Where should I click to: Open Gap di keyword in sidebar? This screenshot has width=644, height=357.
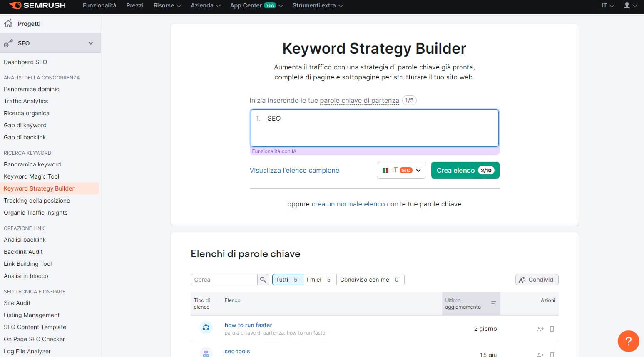tap(25, 125)
